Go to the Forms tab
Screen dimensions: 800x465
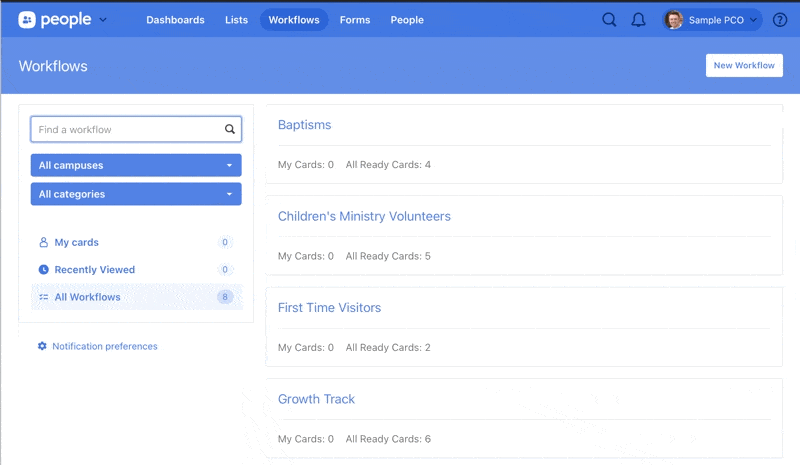click(x=354, y=20)
